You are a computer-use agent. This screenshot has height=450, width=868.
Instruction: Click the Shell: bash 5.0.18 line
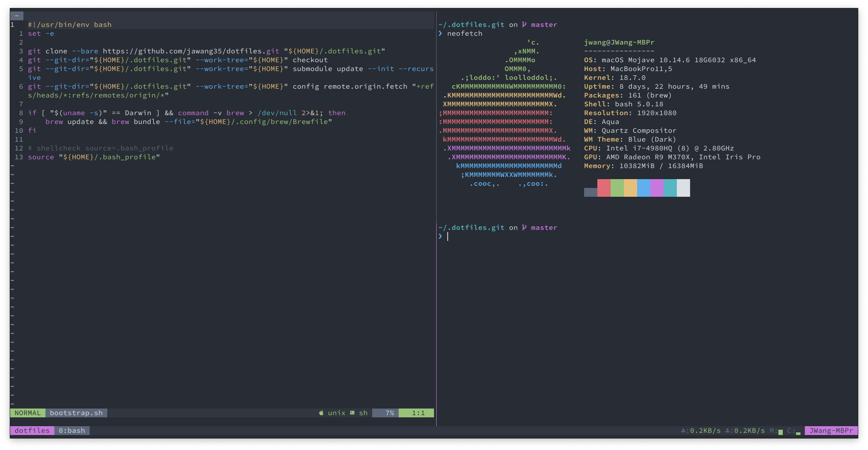624,104
